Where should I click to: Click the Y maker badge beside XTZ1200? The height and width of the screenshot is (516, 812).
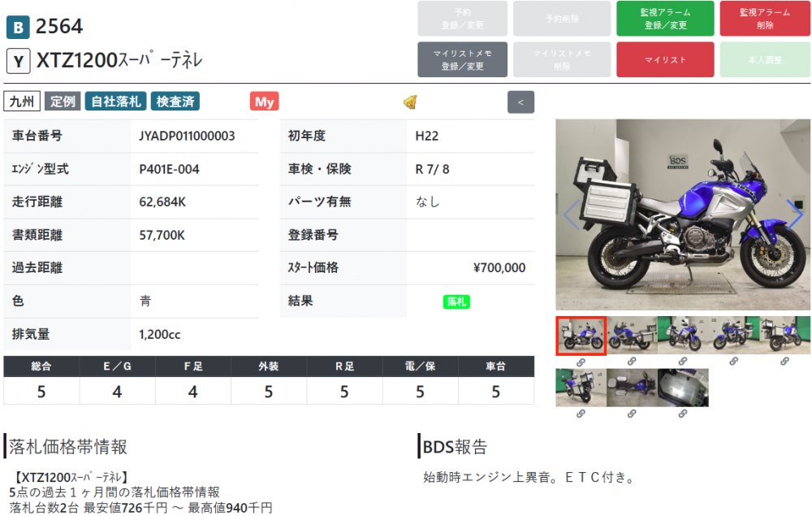pyautogui.click(x=18, y=61)
